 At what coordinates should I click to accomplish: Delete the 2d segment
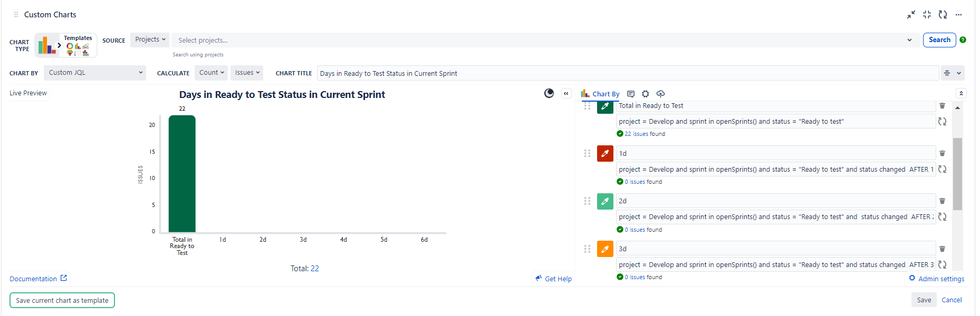tap(942, 201)
